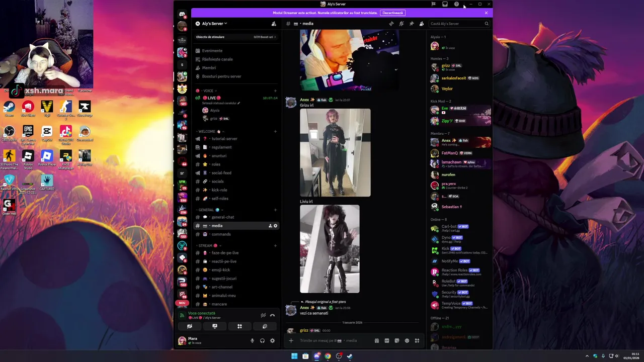
Task: Open the Discord inbox icon in title bar
Action: point(445,4)
